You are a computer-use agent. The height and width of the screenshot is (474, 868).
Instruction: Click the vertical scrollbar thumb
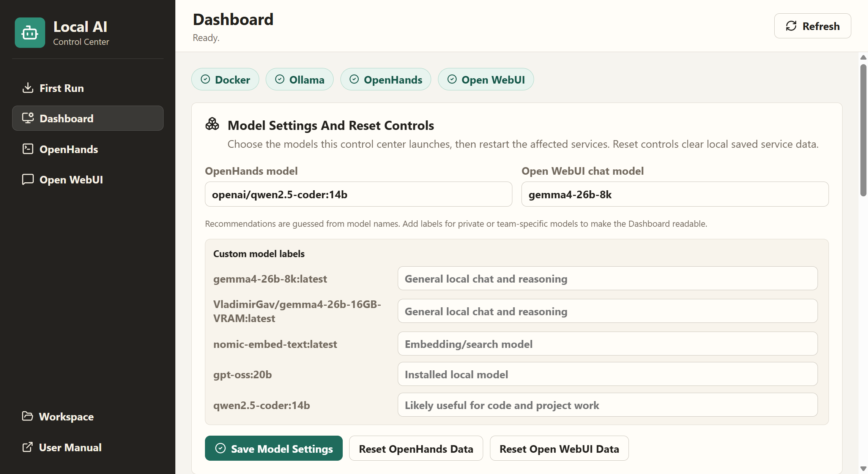pos(863,130)
